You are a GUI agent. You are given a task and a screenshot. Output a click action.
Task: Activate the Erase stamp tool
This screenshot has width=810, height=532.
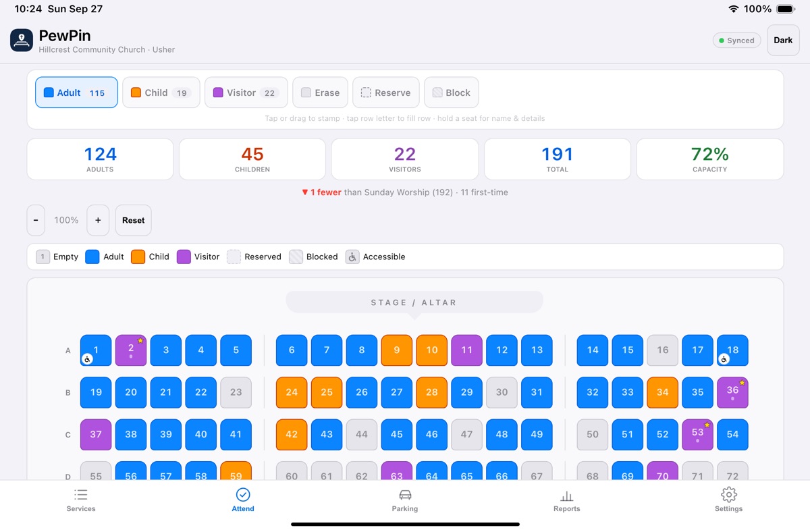click(321, 92)
